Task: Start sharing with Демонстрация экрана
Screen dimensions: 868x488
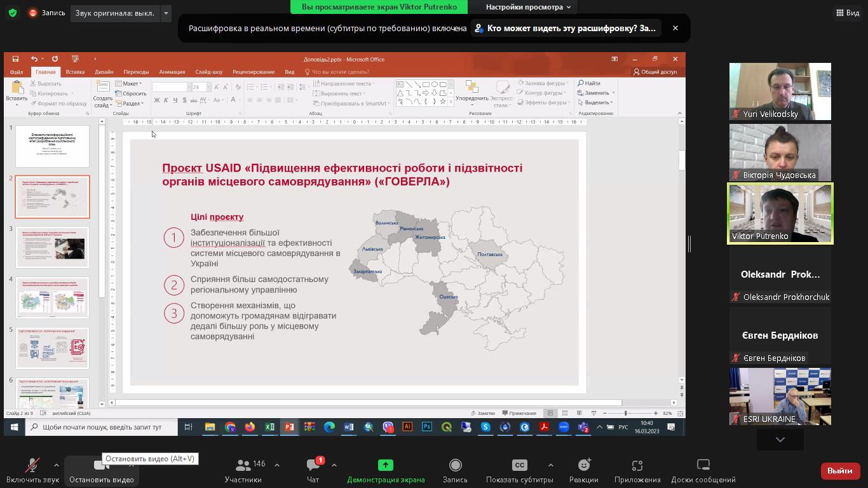Action: click(386, 471)
